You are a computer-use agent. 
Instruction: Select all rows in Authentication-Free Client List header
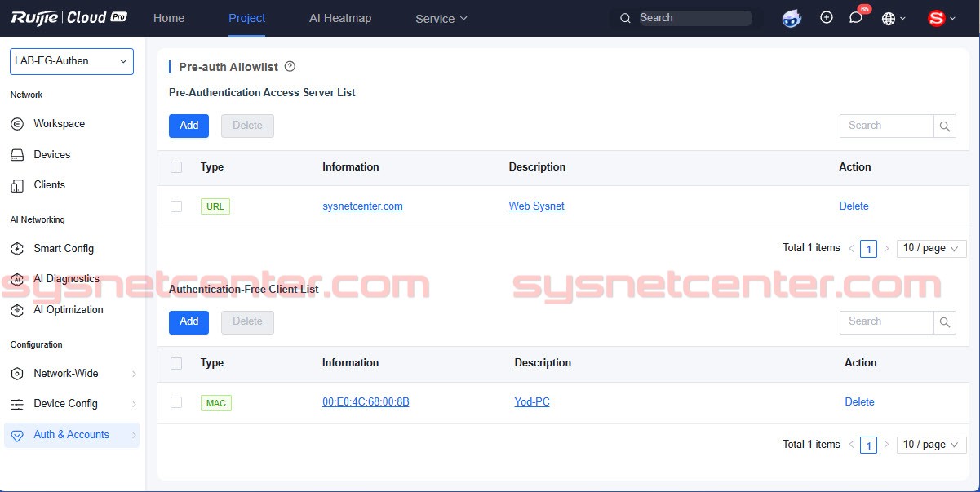point(176,363)
